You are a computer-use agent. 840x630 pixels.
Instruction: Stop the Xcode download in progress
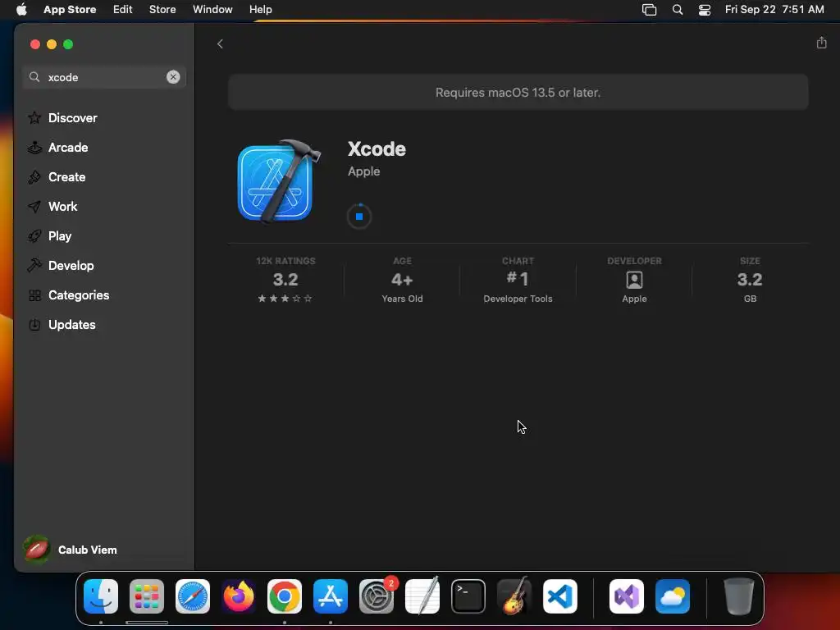click(359, 217)
